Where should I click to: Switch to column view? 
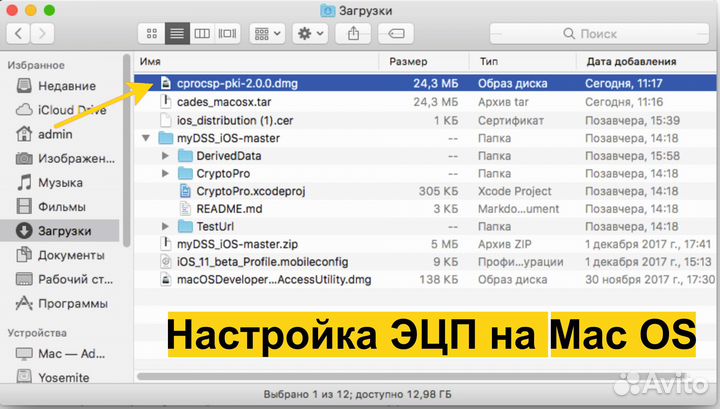click(x=202, y=34)
